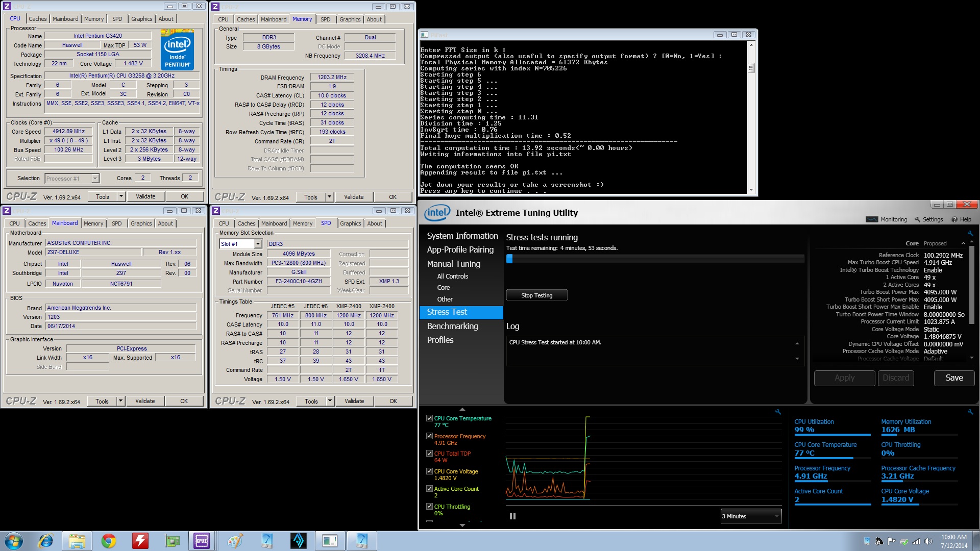Screen dimensions: 980x551
Task: Click command prompt vertical scrollbar
Action: (751, 118)
